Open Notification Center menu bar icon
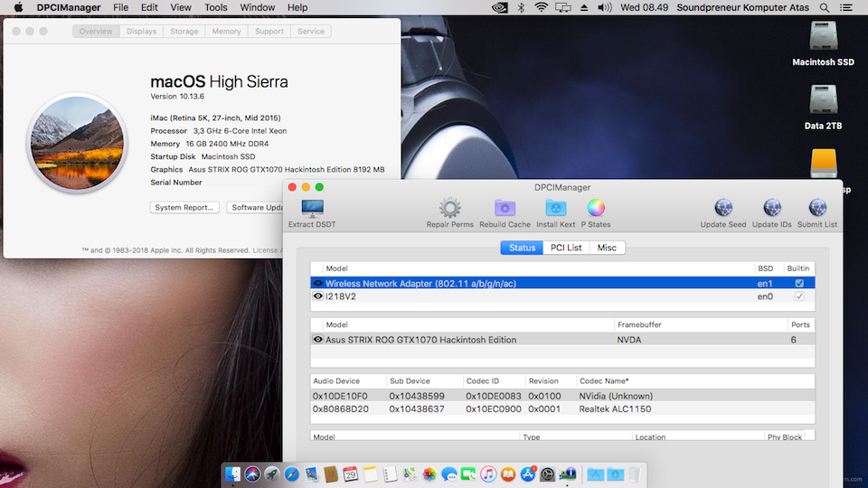The width and height of the screenshot is (868, 488). tap(846, 7)
